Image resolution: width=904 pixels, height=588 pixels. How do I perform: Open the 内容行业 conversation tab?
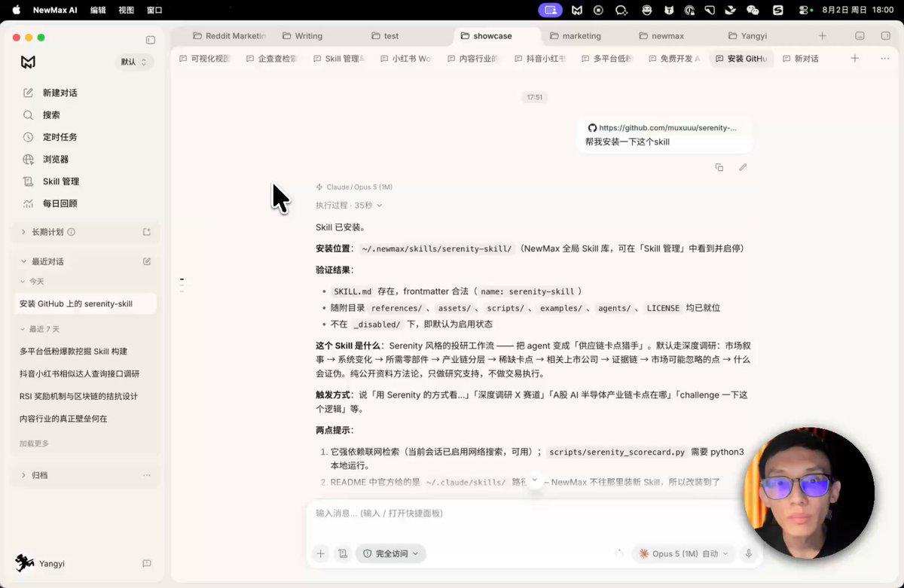click(472, 58)
